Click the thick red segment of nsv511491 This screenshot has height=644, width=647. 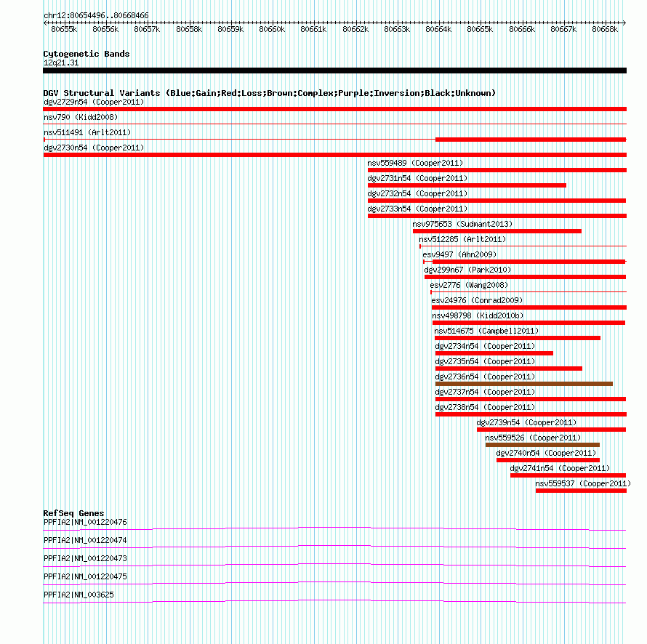point(531,140)
